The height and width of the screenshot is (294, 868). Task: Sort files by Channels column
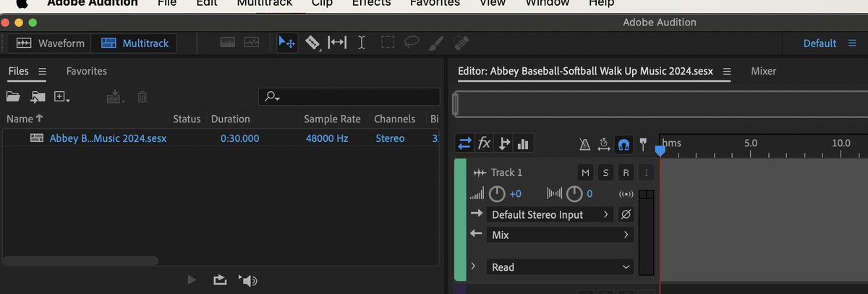click(395, 119)
